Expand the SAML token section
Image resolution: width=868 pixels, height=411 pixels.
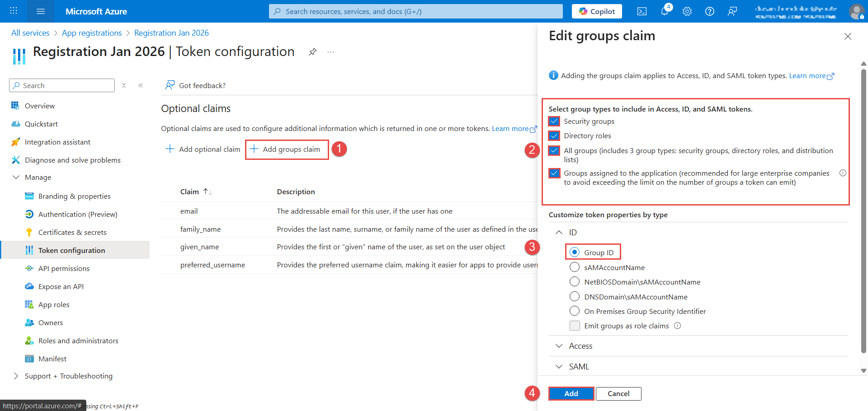tap(579, 367)
